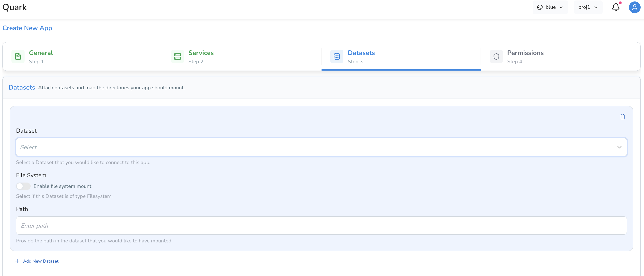Enable file system mount toggle
Image resolution: width=644 pixels, height=276 pixels.
(23, 186)
